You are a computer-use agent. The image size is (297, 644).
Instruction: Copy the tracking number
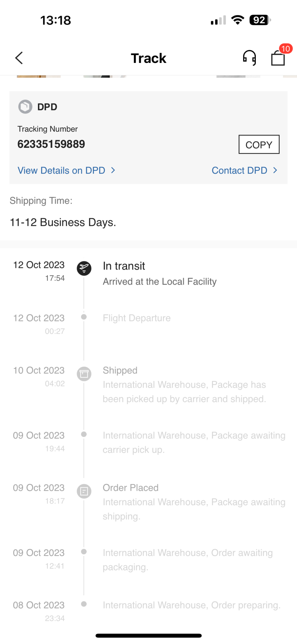coord(259,145)
